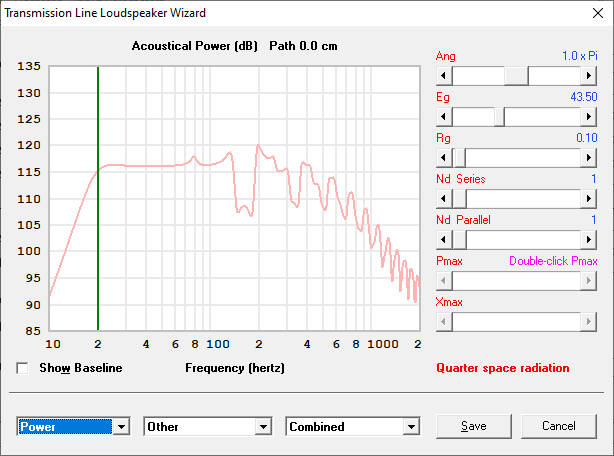Close the Transmission Line Loudspeaker Wizard
This screenshot has width=614, height=456.
598,13
